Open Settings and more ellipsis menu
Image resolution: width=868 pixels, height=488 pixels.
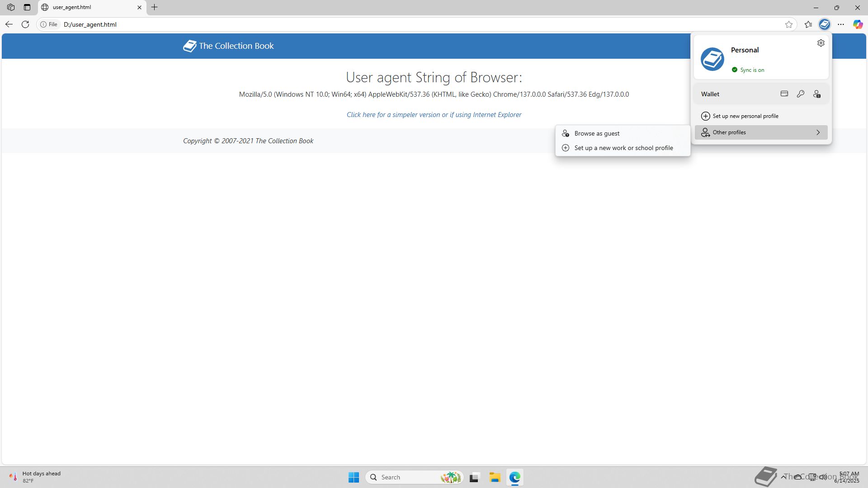pos(841,24)
